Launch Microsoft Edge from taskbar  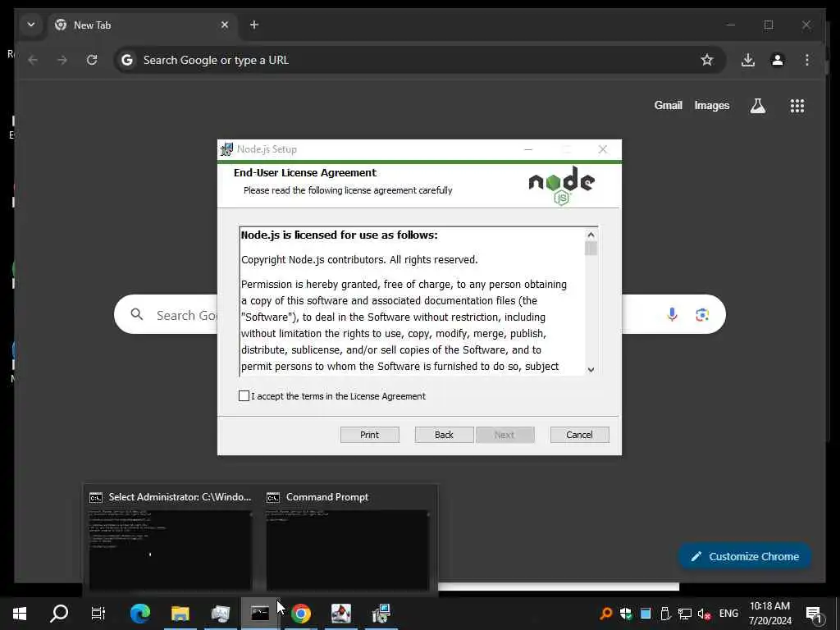click(140, 614)
